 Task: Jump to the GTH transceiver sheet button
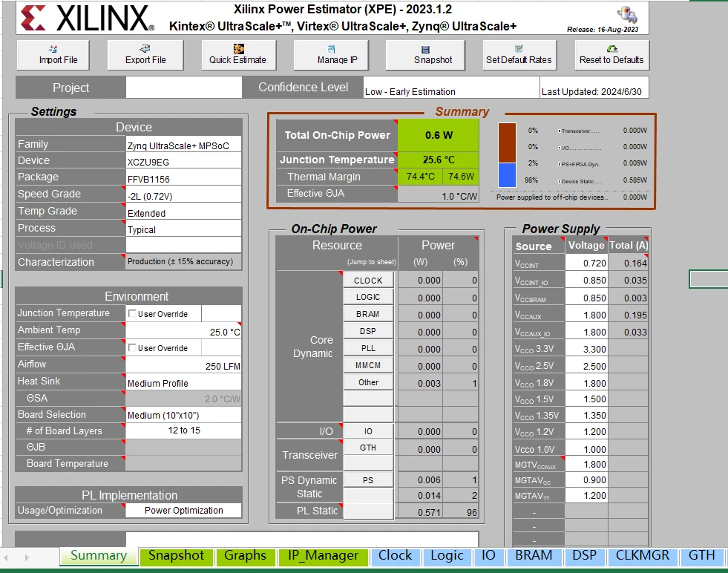click(368, 448)
